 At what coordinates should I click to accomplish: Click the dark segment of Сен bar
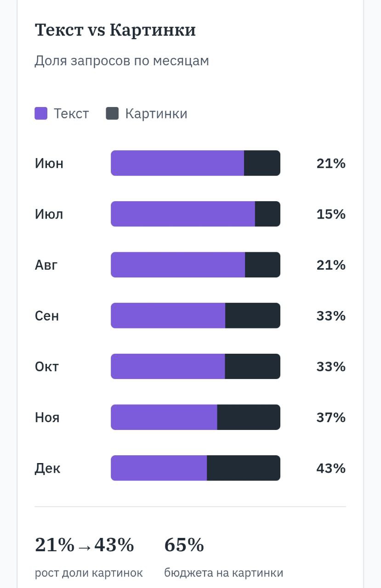click(252, 316)
